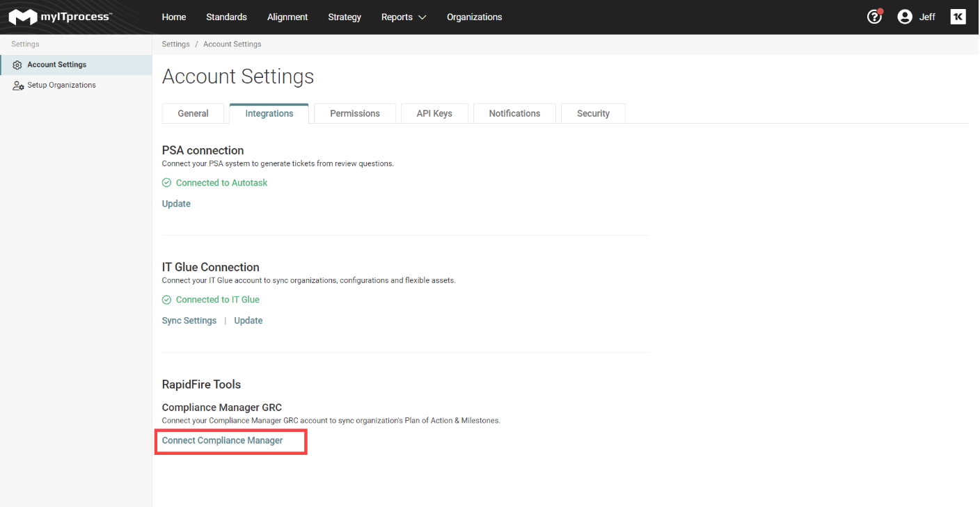Open IT Glue Sync Settings link

(x=189, y=321)
